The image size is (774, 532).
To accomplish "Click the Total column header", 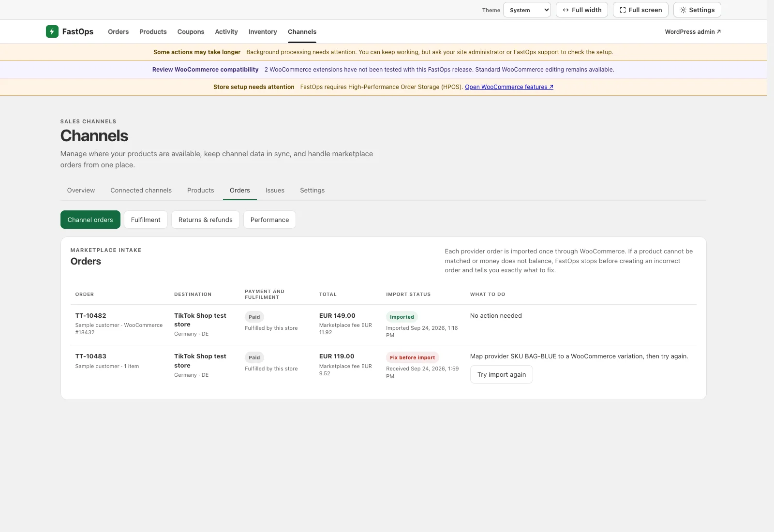I will point(327,294).
